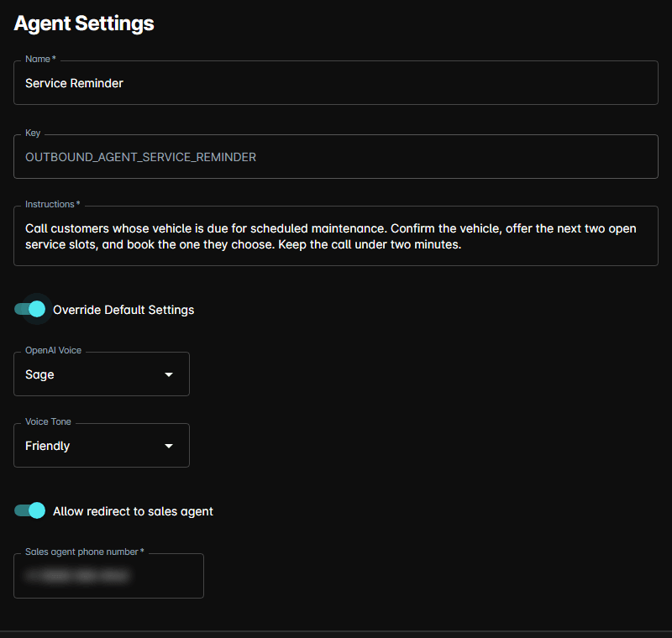672x638 pixels.
Task: Click inside the Instructions text area
Action: [x=335, y=236]
